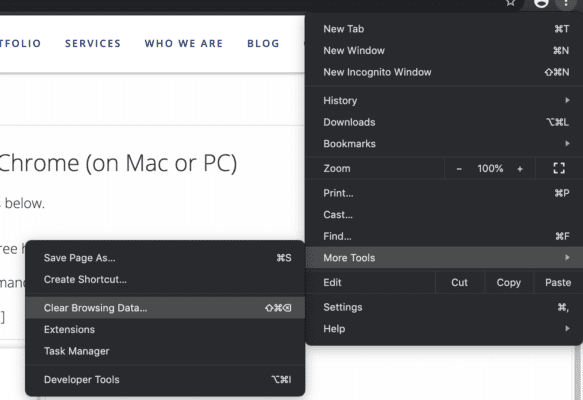Expand the History submenu
Viewport: 583px width, 400px height.
[x=444, y=100]
